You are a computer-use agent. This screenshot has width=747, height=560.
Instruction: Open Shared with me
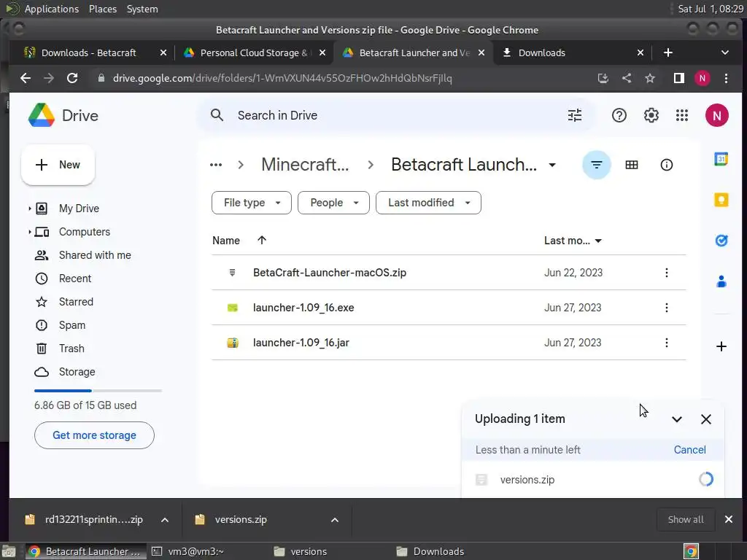pos(95,255)
